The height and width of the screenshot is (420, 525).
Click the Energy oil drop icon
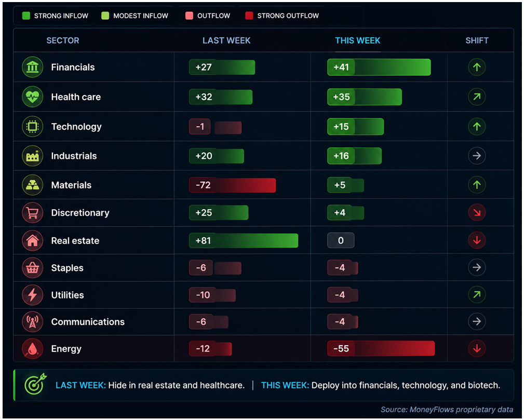(x=33, y=349)
